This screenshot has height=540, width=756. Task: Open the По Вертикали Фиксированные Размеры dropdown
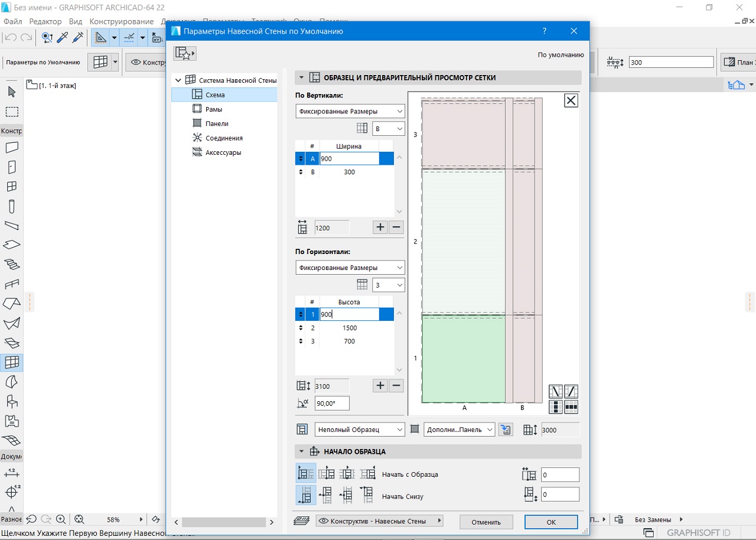click(350, 111)
